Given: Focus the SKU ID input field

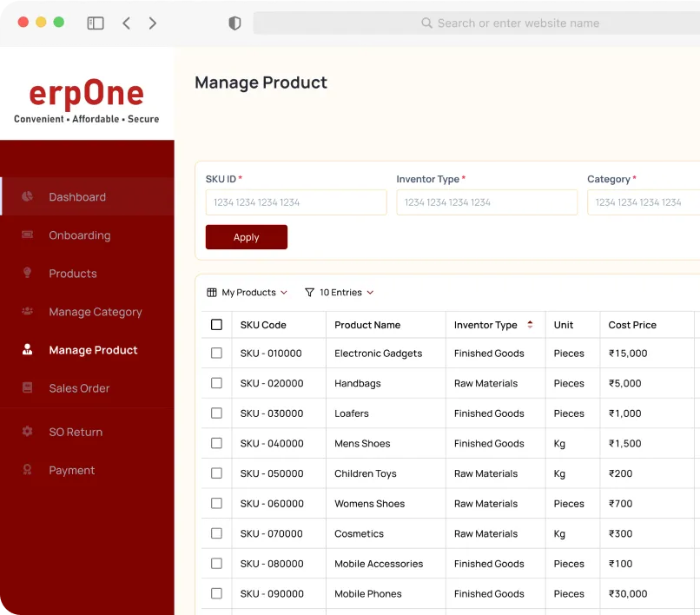Looking at the screenshot, I should click(x=296, y=202).
